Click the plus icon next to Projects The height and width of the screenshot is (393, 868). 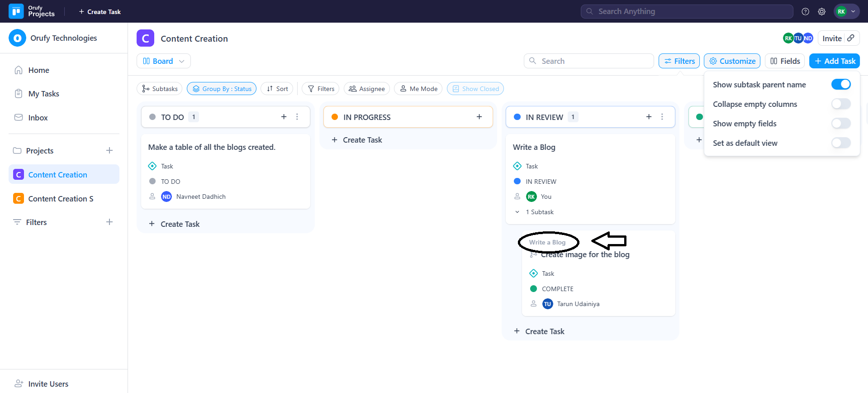[109, 150]
